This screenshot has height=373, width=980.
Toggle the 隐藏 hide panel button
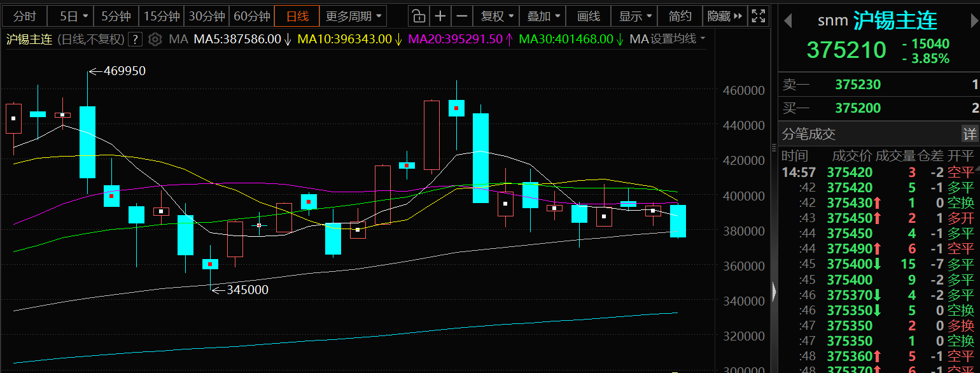point(725,16)
